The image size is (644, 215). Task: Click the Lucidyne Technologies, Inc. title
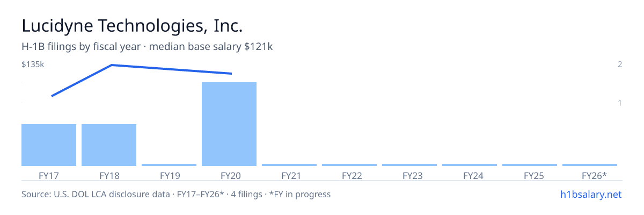coord(132,26)
